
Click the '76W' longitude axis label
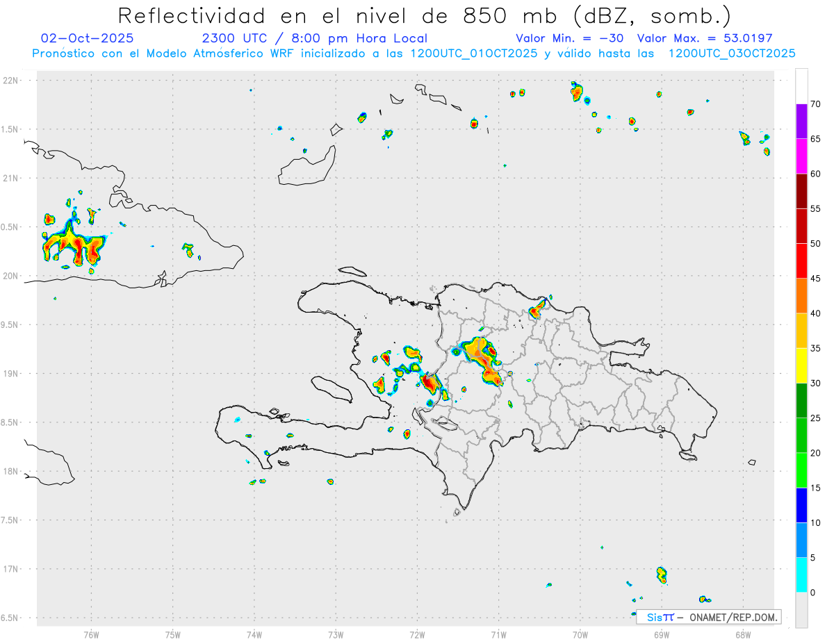tap(91, 634)
